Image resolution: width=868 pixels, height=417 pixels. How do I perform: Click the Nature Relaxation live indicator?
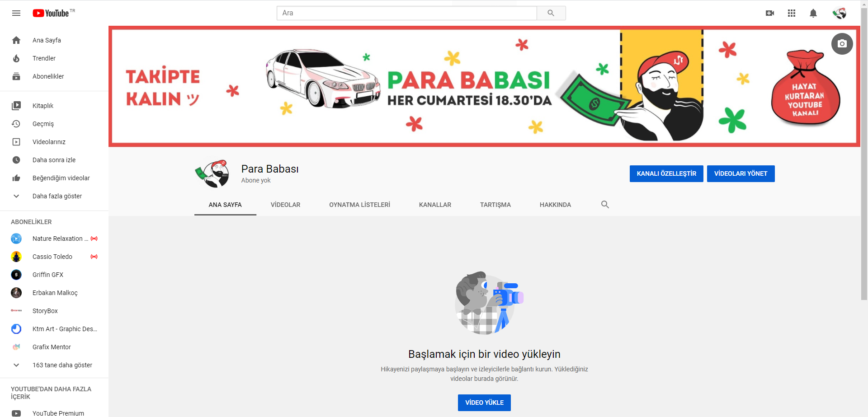(94, 239)
